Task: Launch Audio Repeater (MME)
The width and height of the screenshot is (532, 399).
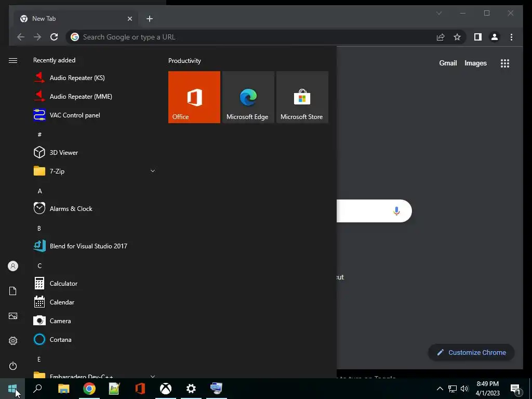Action: pyautogui.click(x=95, y=96)
